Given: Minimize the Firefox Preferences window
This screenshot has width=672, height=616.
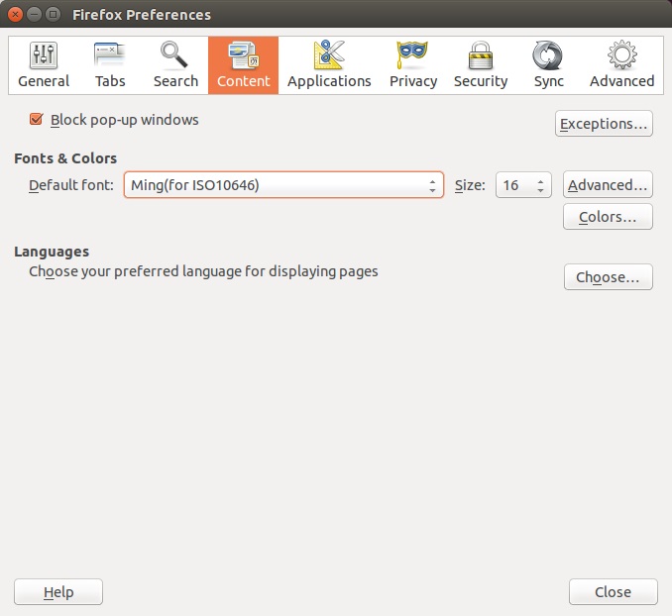Looking at the screenshot, I should pos(34,14).
